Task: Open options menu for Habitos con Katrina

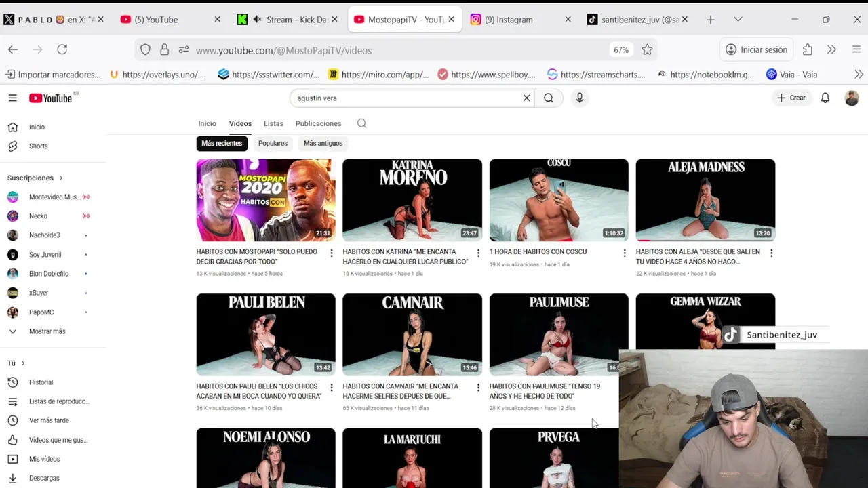Action: [478, 253]
